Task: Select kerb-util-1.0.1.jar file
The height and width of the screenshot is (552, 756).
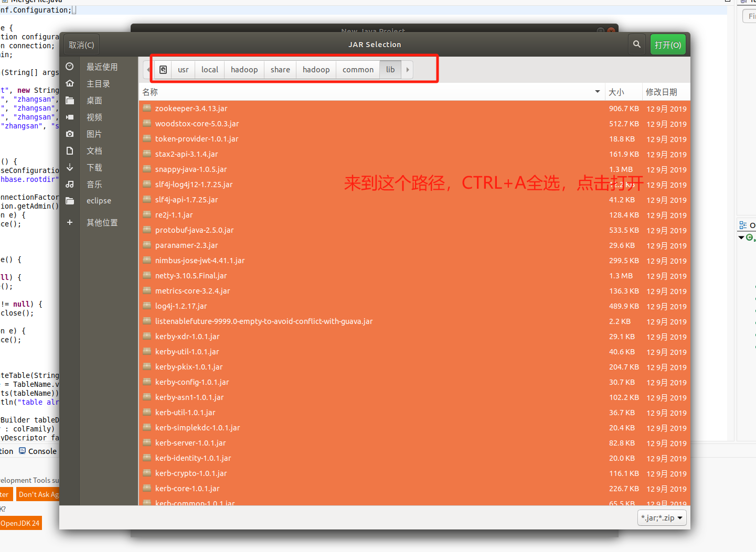Action: 414,413
